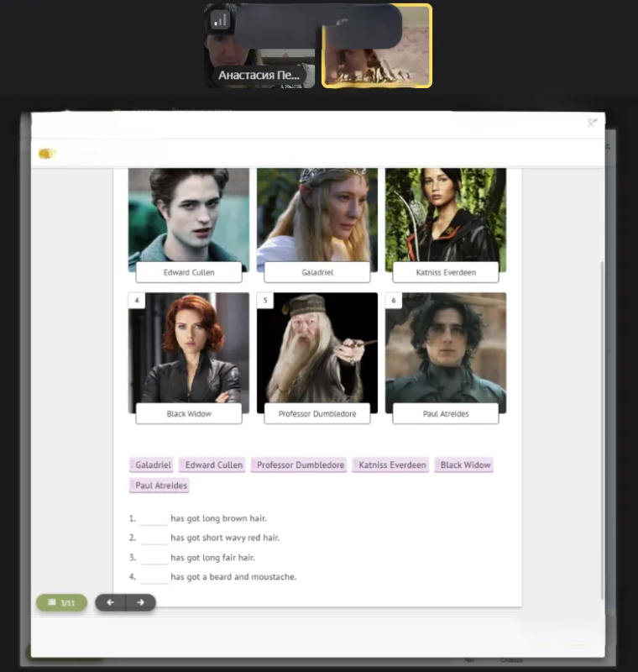Click the blank for long brown hair sentence
This screenshot has width=638, height=672.
(154, 518)
